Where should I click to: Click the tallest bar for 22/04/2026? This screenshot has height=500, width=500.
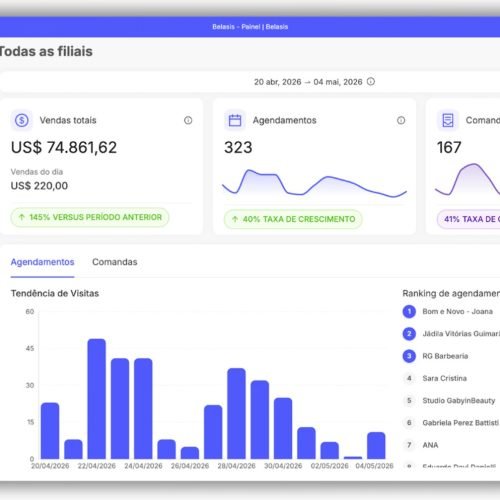pos(97,399)
